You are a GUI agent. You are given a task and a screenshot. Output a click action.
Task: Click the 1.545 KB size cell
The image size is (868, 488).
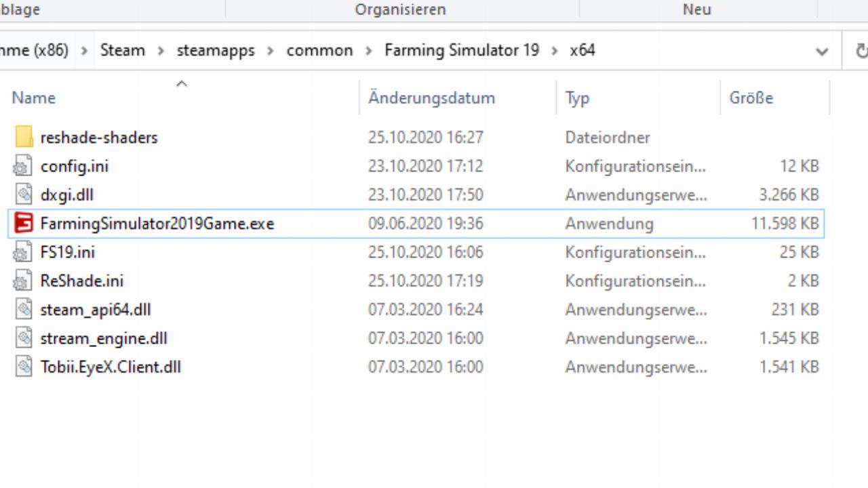click(x=789, y=338)
